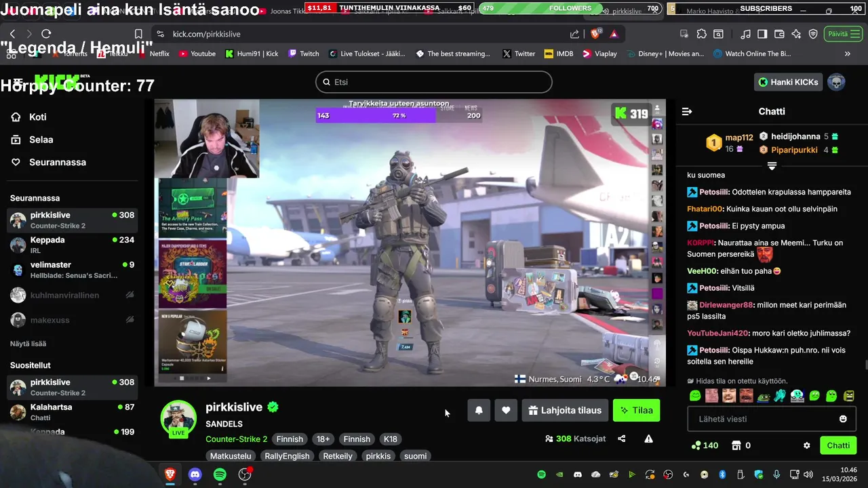The width and height of the screenshot is (868, 488).
Task: Toggle stream notifications with the bell icon
Action: (x=479, y=410)
